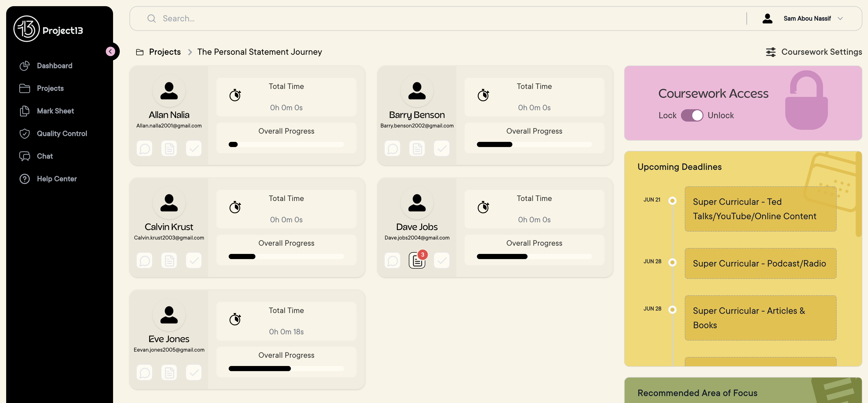Click email Barry.benson2002@gmail.com
Screen dimensions: 868x403
click(x=417, y=126)
